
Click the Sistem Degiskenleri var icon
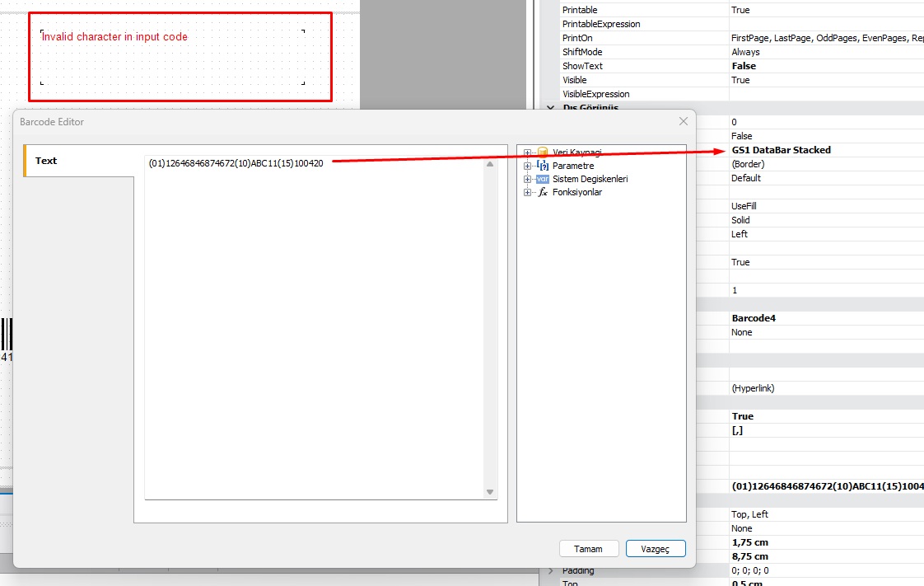pyautogui.click(x=543, y=179)
